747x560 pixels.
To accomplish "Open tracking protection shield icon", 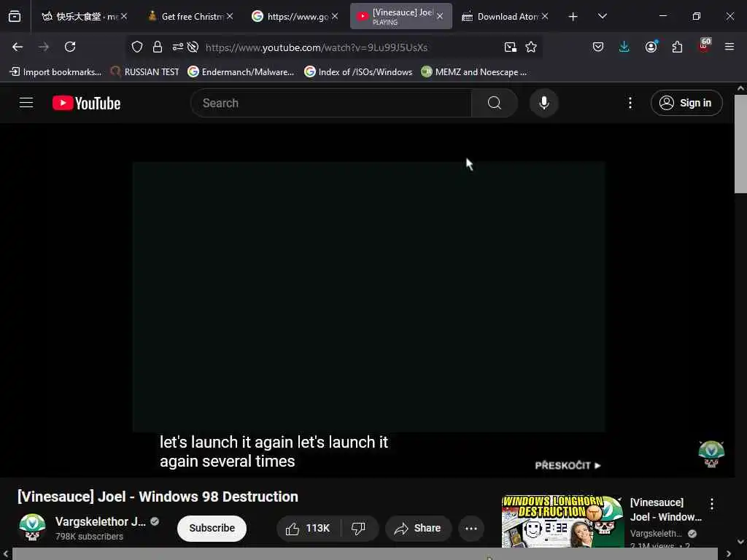I will point(137,47).
